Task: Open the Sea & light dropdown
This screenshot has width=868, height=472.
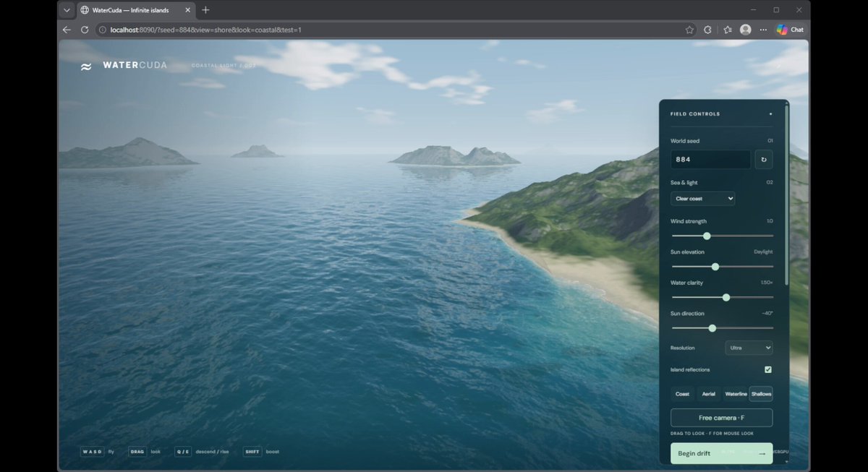Action: 702,198
